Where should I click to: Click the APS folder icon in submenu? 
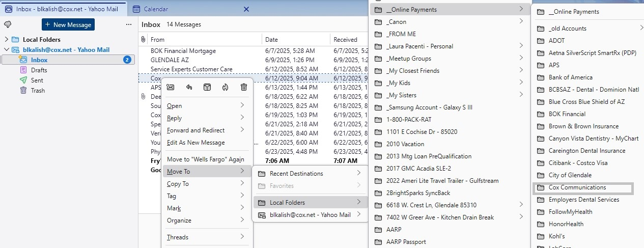point(540,65)
